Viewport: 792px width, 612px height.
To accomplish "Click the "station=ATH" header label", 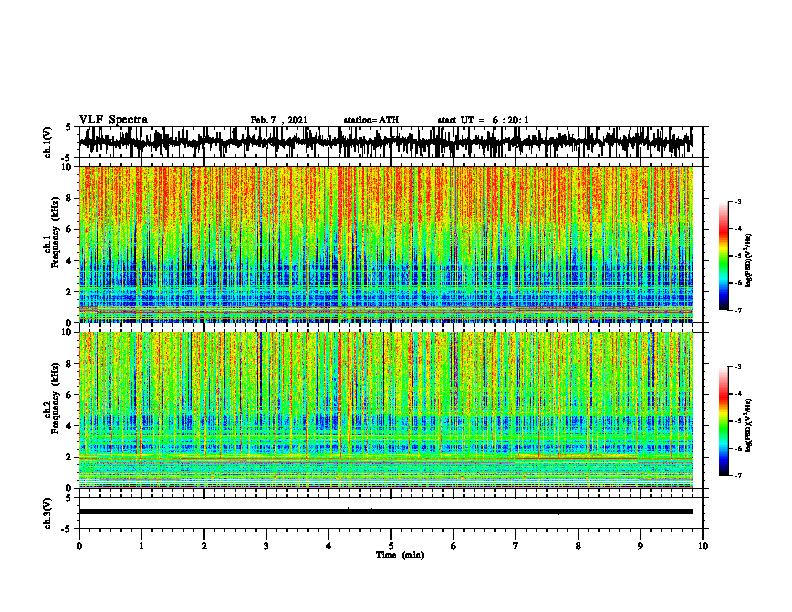I will [x=371, y=120].
